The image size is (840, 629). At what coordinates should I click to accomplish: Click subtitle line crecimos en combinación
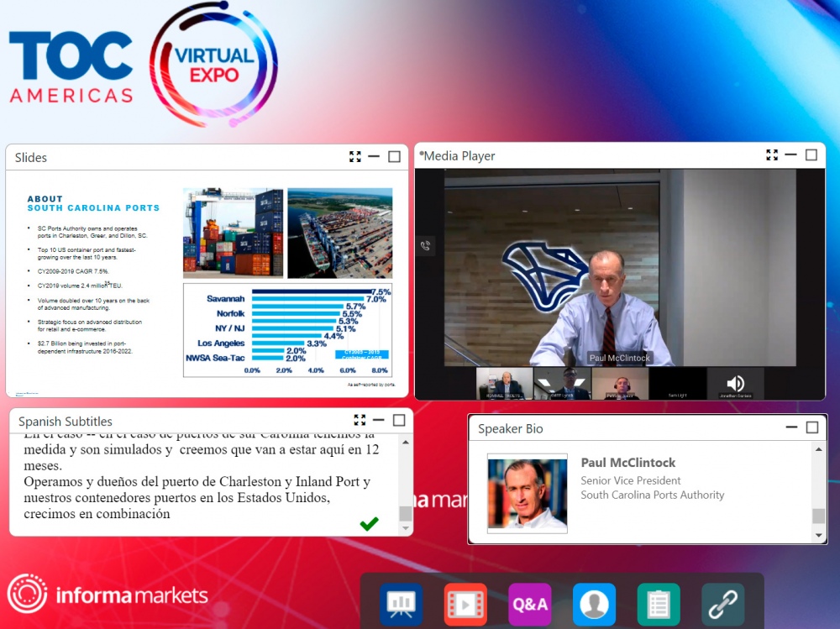(x=97, y=514)
